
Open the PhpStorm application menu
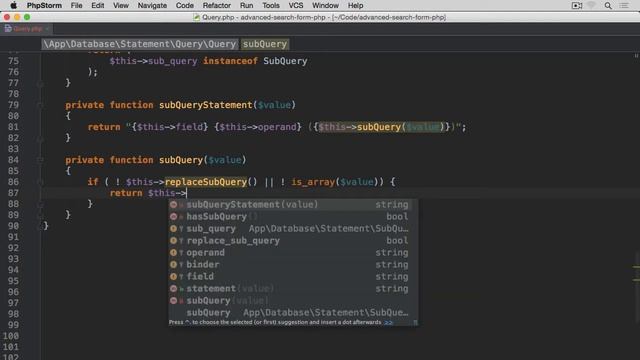click(44, 5)
